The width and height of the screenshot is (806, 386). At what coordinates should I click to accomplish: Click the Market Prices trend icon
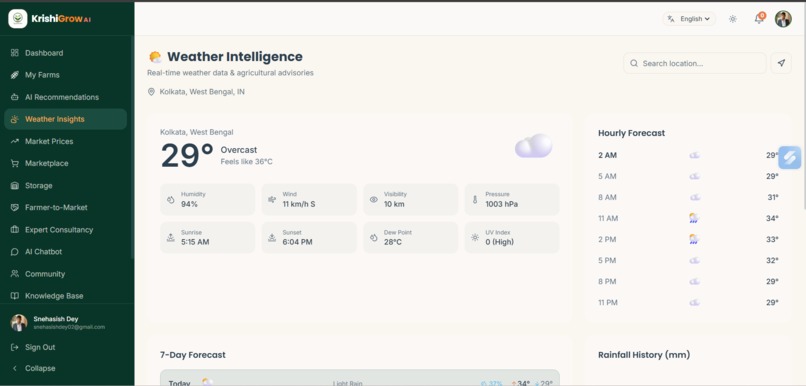pyautogui.click(x=14, y=141)
